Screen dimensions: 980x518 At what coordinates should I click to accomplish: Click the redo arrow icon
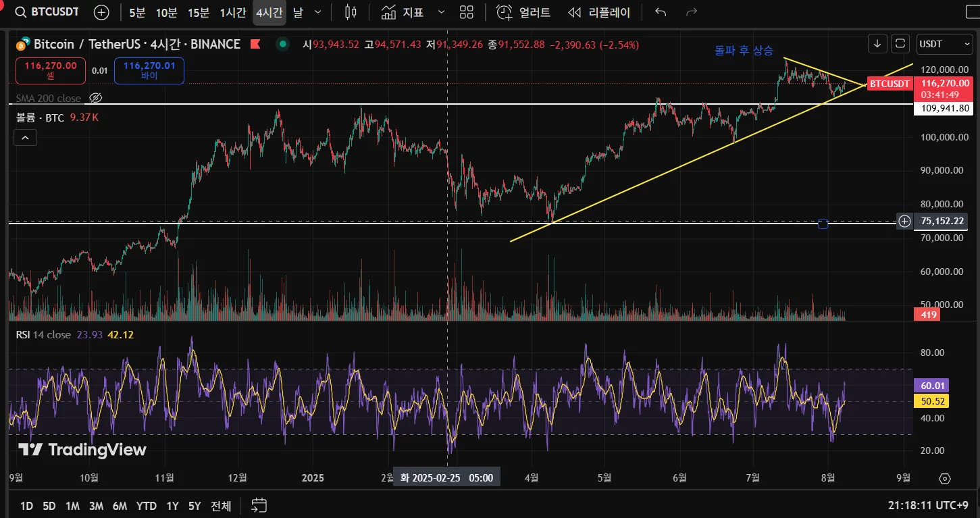[691, 12]
